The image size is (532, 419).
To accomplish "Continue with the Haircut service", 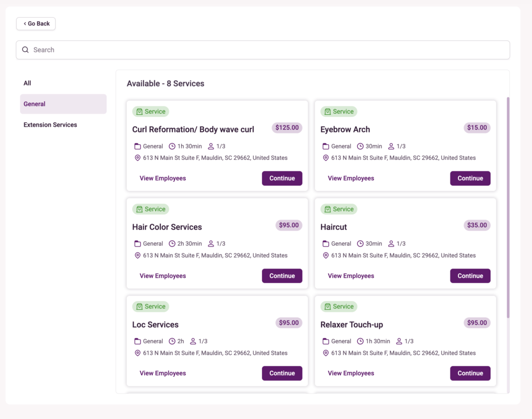I will pos(470,276).
